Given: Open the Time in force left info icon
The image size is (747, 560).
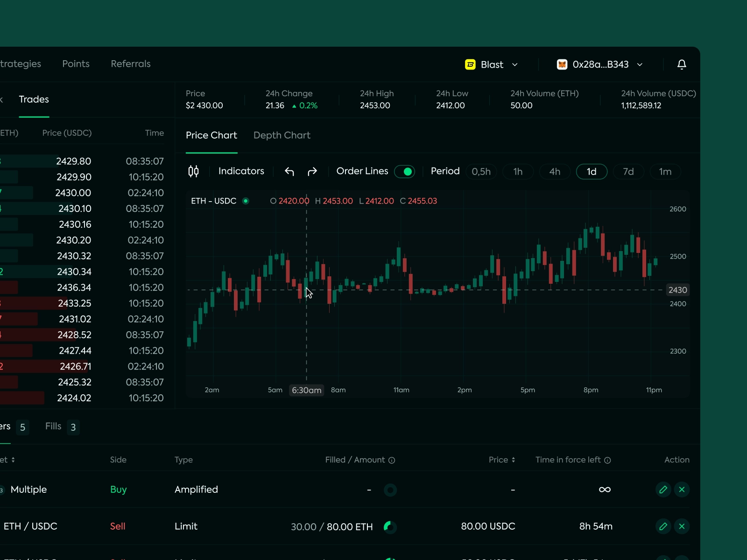Looking at the screenshot, I should point(607,460).
